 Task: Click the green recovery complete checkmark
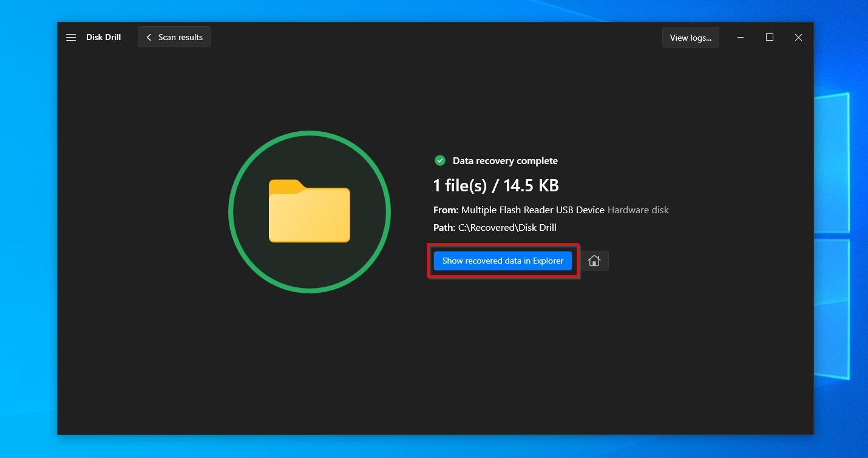tap(440, 160)
